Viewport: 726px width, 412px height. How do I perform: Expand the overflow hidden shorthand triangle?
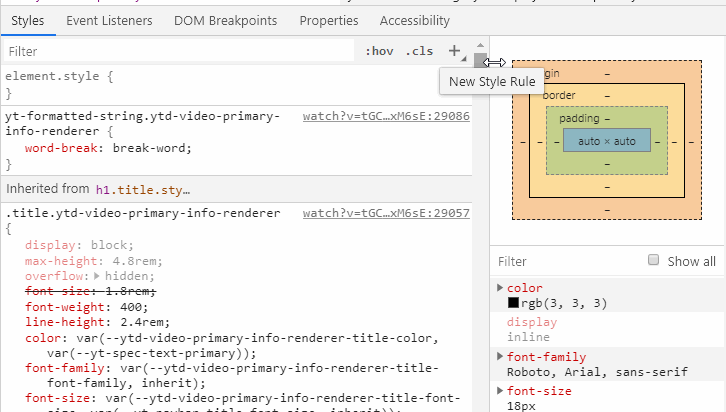(x=97, y=276)
